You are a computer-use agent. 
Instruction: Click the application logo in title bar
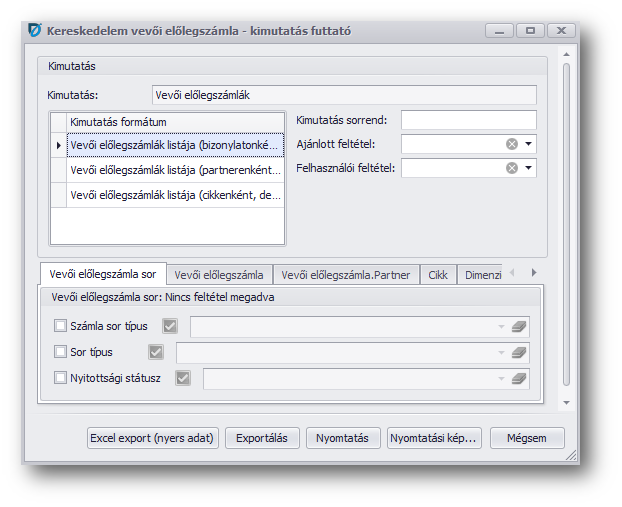(34, 31)
